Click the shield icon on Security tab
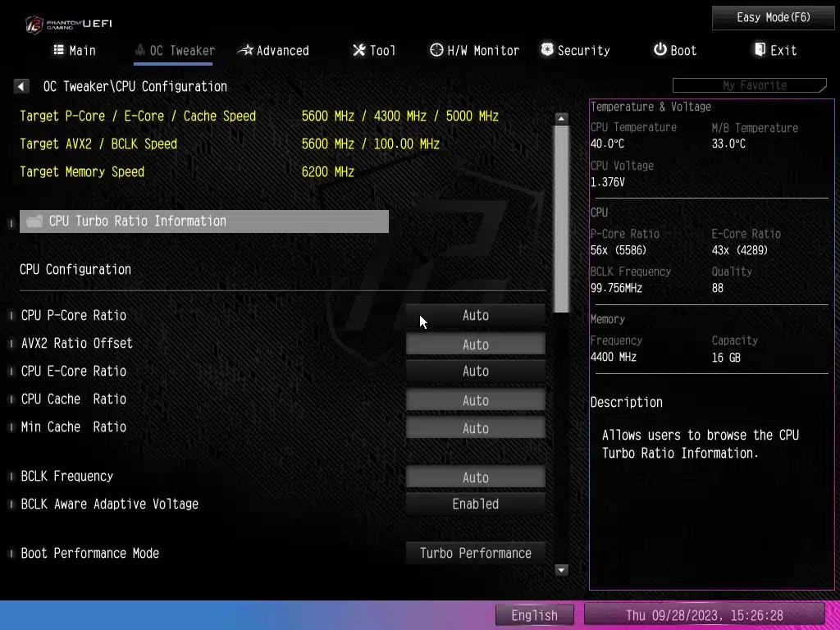Viewport: 840px width, 630px height. (x=547, y=50)
